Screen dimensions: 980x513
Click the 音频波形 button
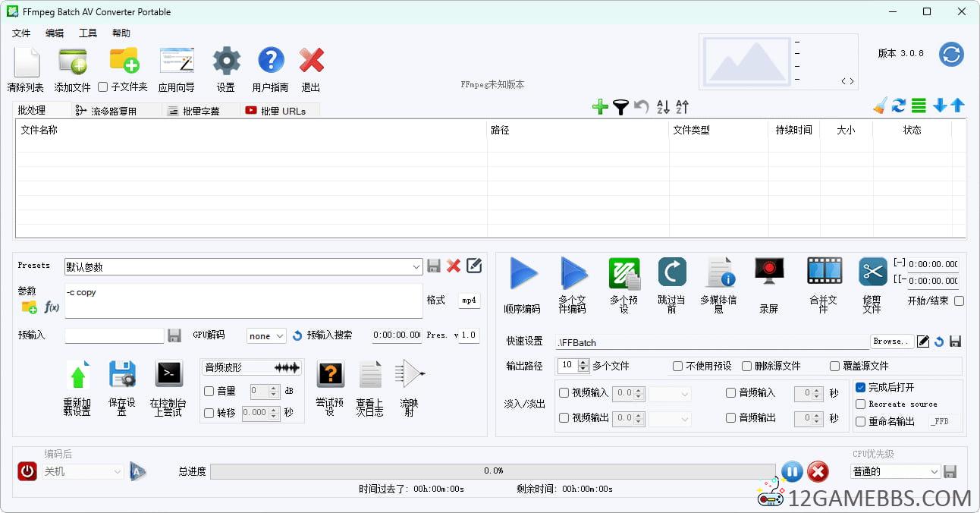[x=251, y=367]
